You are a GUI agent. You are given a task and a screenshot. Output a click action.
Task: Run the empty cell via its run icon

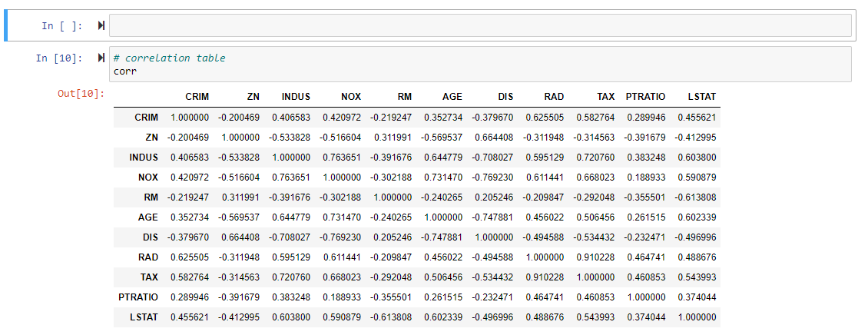(101, 25)
